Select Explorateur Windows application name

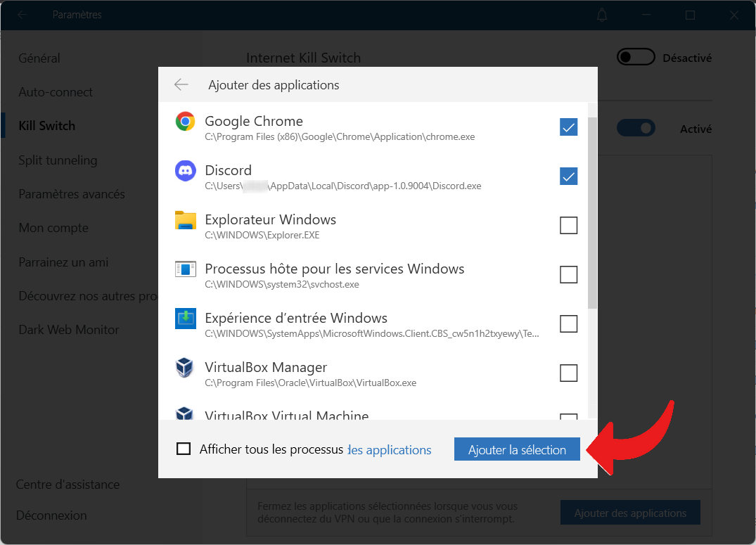coord(271,219)
